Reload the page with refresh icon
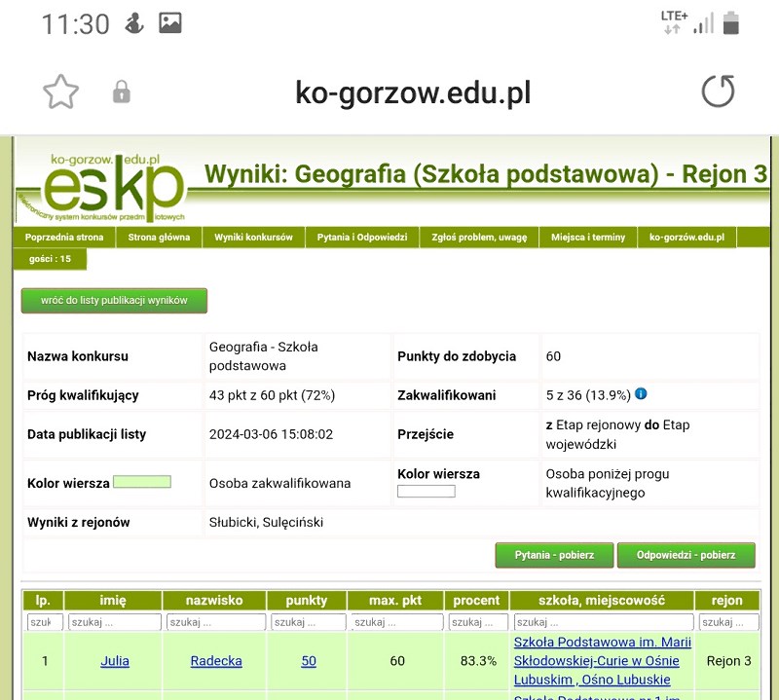 pos(719,92)
